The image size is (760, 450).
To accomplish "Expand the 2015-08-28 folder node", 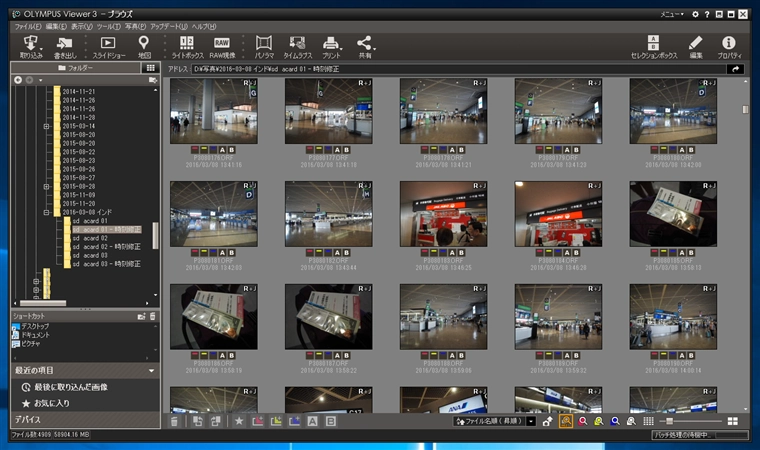I will pos(47,186).
